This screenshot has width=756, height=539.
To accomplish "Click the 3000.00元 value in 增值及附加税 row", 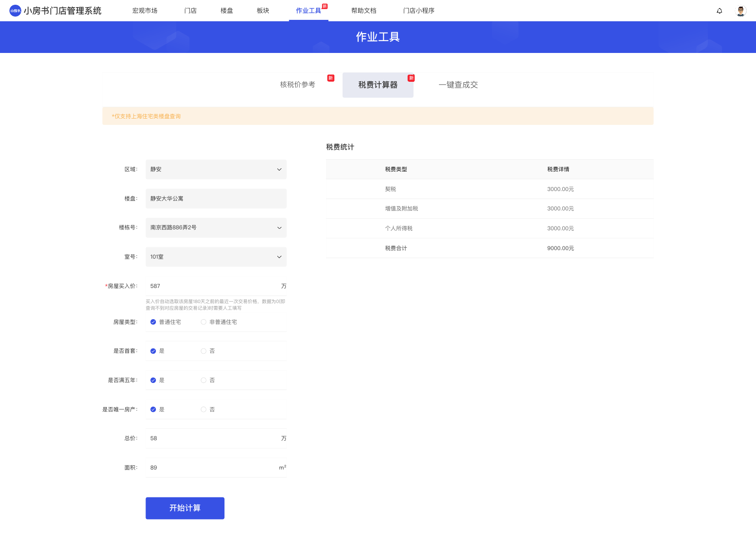I will 560,209.
